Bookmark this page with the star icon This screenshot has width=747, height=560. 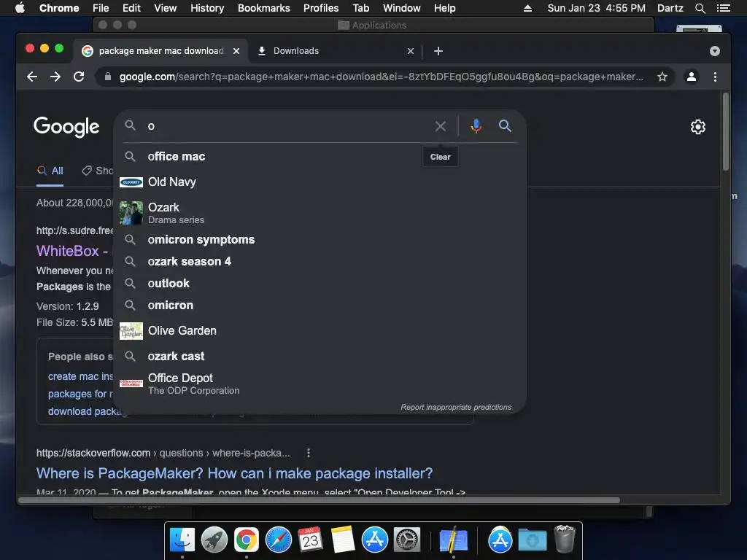point(662,77)
